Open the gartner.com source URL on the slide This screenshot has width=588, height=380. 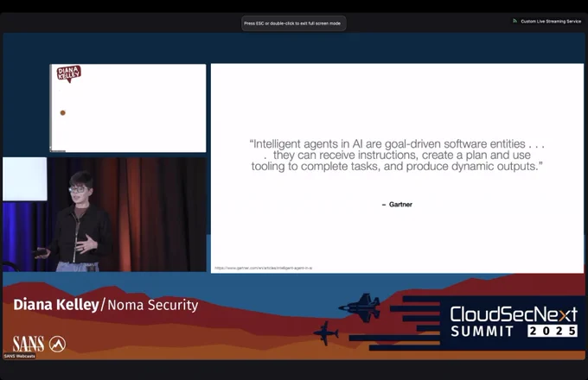tap(263, 268)
